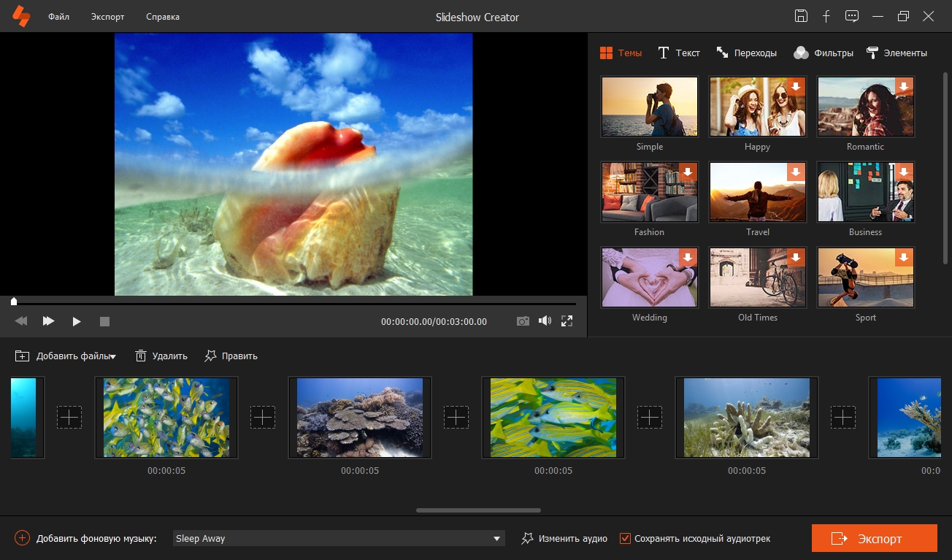The image size is (952, 560).
Task: Select the Simple theme thumbnail
Action: coord(650,107)
